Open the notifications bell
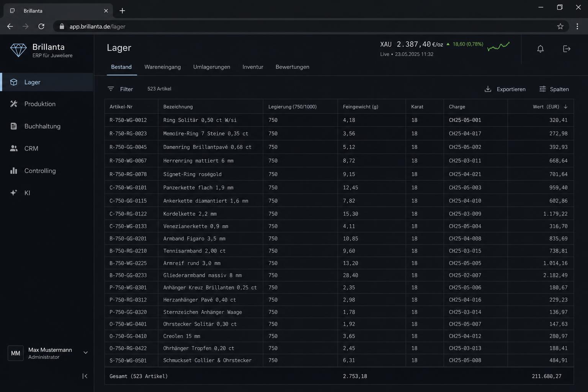Image resolution: width=588 pixels, height=392 pixels. pyautogui.click(x=540, y=49)
